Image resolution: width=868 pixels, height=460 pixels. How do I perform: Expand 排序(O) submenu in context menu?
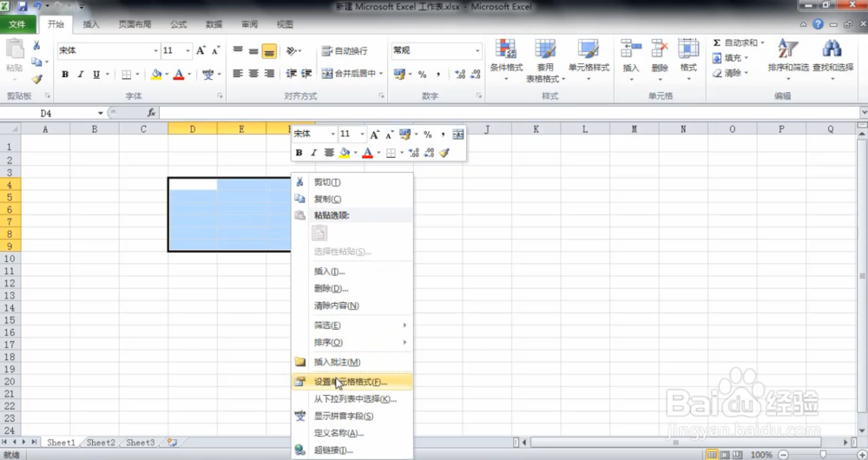352,343
